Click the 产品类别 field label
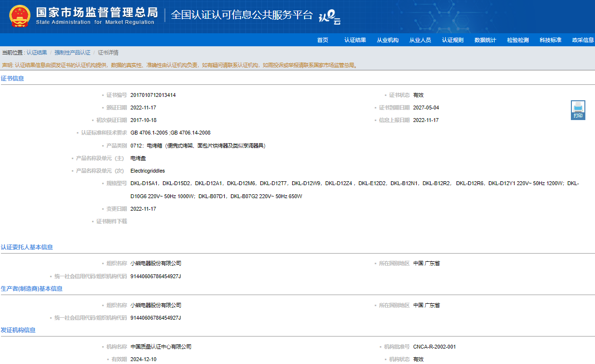The height and width of the screenshot is (364, 595). (117, 146)
